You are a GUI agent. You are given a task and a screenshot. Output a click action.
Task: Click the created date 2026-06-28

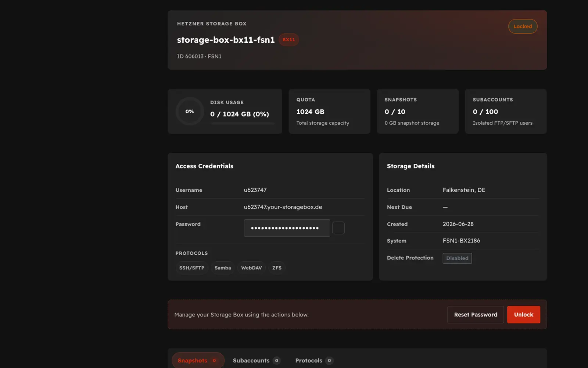(458, 224)
